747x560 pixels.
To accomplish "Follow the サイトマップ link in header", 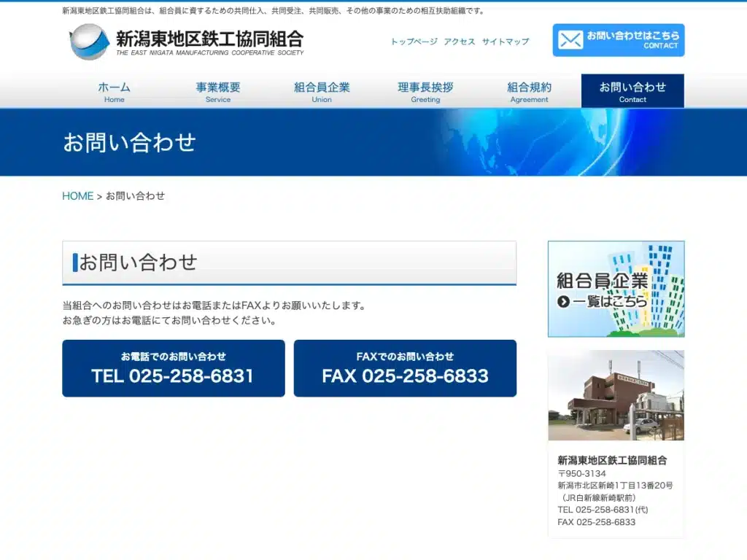I will tap(505, 42).
